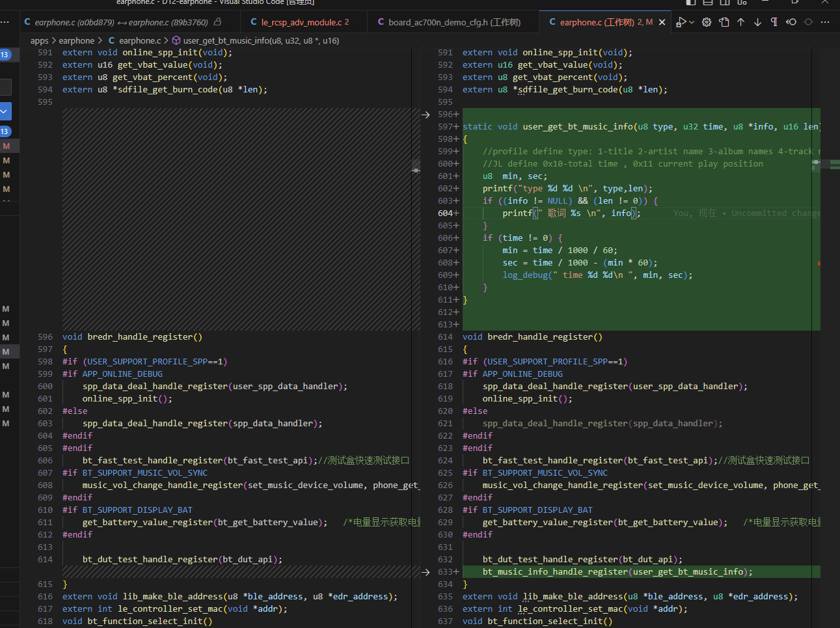Viewport: 840px width, 628px height.
Task: Click 'void bredr_handle_register()' in the left pane
Action: click(x=132, y=337)
